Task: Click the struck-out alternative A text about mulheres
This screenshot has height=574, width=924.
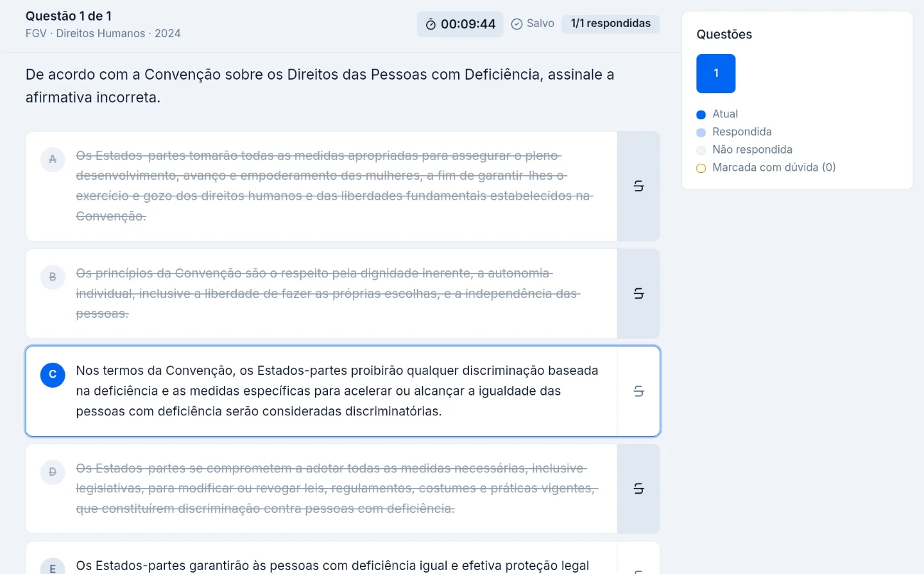Action: (x=334, y=186)
